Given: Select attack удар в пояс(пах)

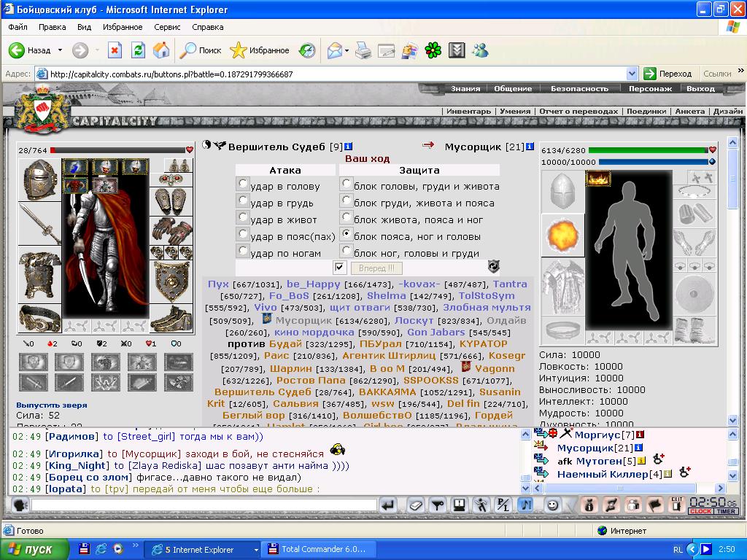Looking at the screenshot, I should pyautogui.click(x=243, y=234).
